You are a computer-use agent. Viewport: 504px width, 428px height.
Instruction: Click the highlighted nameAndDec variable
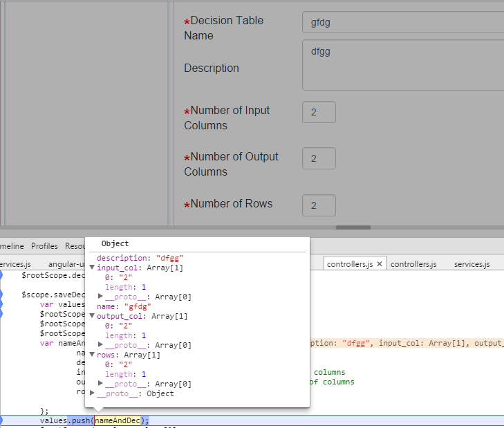[118, 420]
